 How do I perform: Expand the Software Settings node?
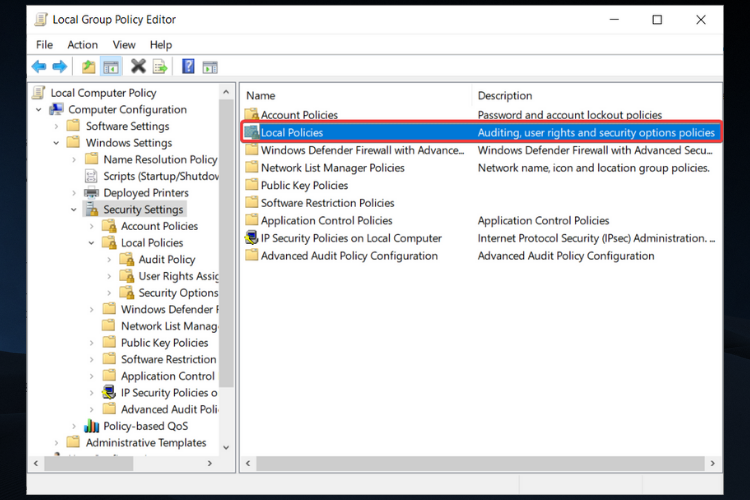[56, 126]
